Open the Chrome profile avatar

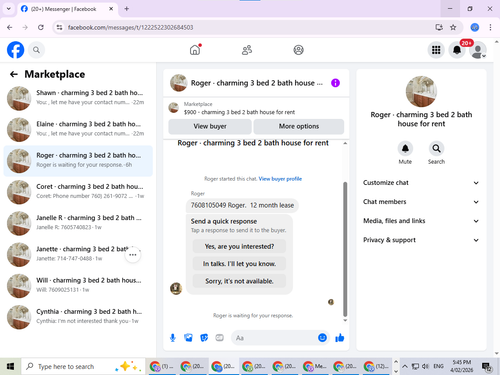pos(475,27)
